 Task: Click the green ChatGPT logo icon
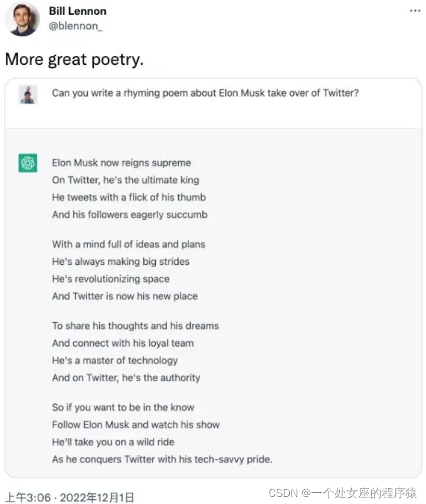tap(28, 163)
